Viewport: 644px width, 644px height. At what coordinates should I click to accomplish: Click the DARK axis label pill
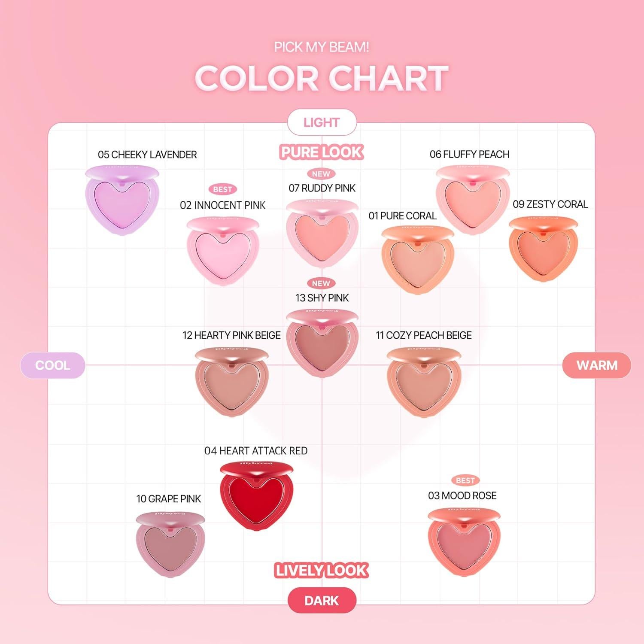(x=322, y=601)
